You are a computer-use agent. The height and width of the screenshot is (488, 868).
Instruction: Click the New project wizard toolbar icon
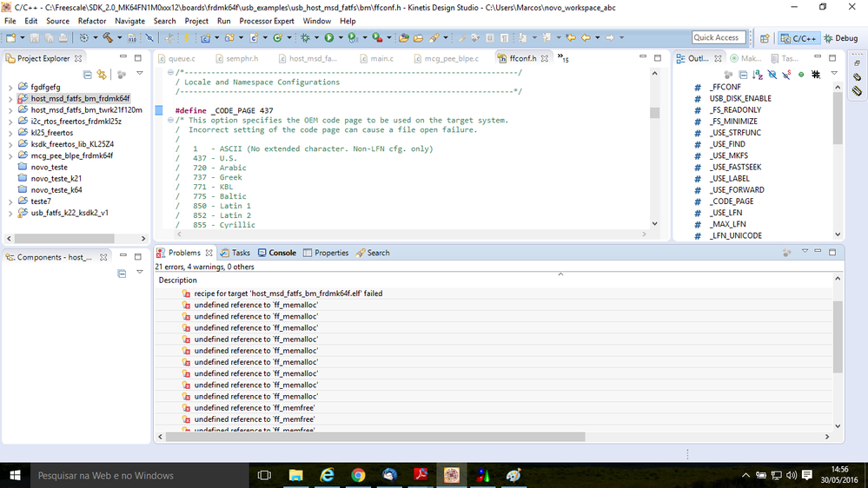pyautogui.click(x=10, y=37)
